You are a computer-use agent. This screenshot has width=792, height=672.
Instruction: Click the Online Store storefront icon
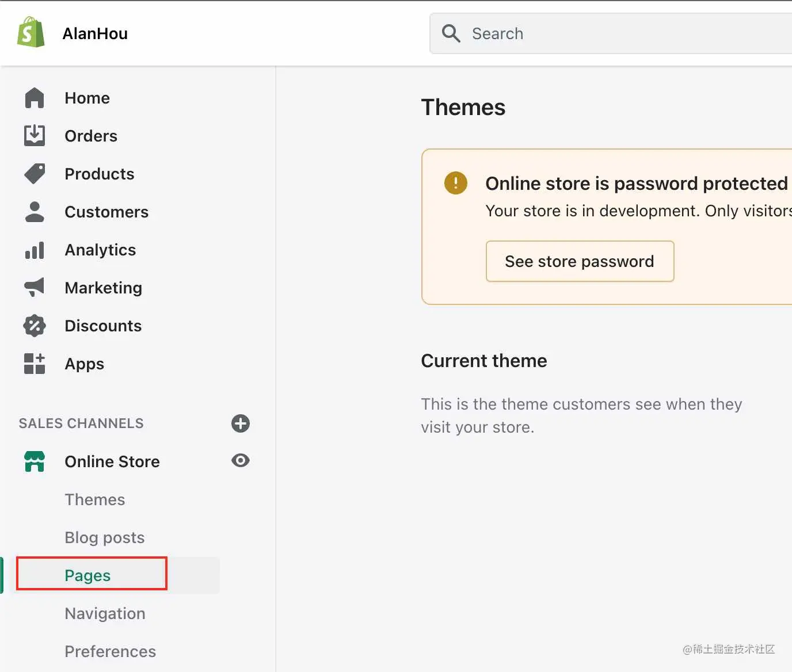pos(35,461)
